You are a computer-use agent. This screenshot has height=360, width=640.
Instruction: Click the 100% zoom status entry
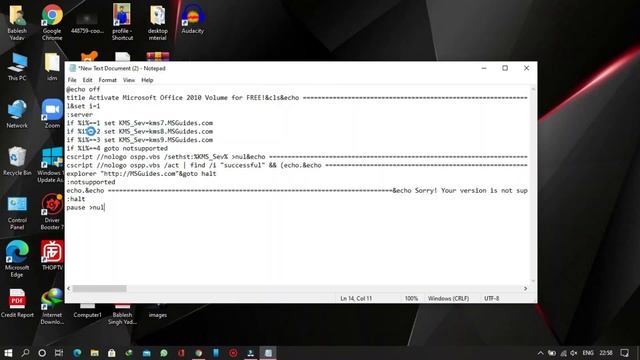tap(411, 298)
